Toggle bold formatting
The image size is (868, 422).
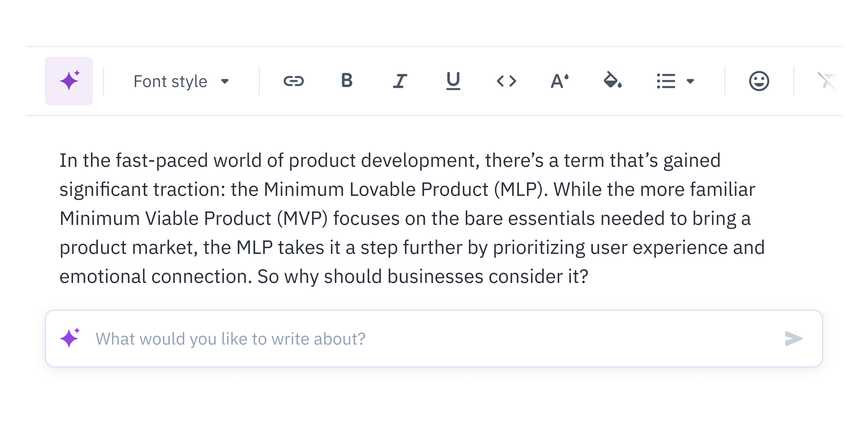click(347, 81)
